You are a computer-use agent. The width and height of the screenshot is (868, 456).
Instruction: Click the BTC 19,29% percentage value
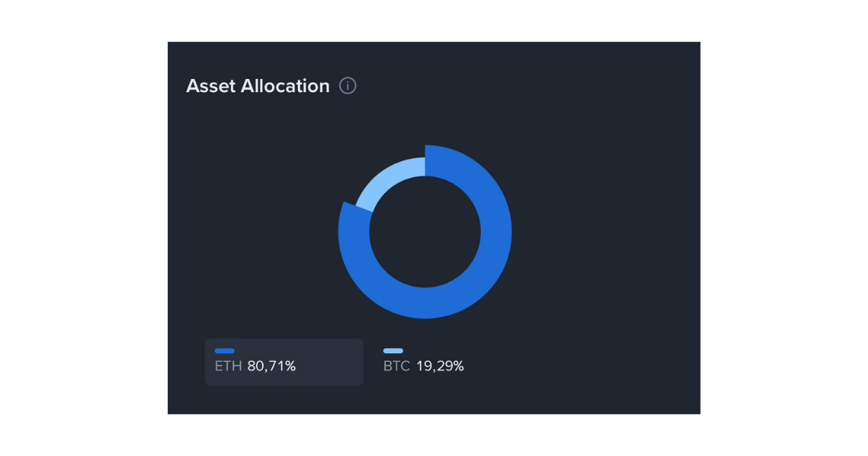click(440, 366)
